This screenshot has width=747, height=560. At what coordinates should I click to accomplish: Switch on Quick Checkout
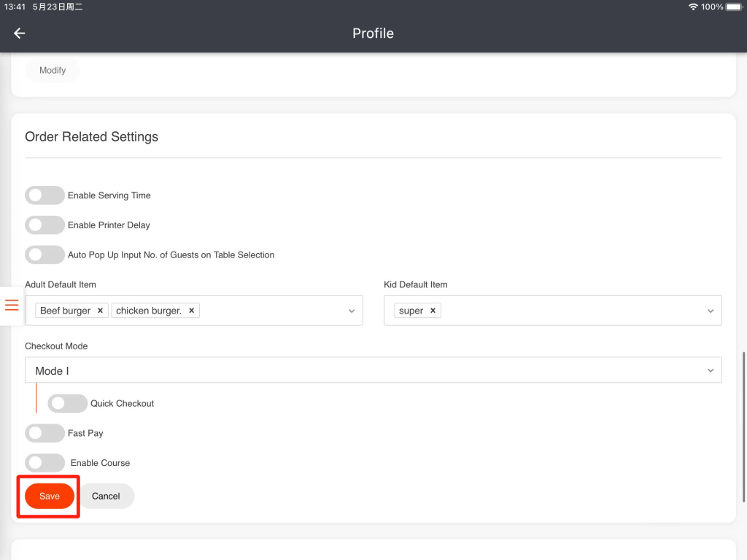click(x=67, y=403)
